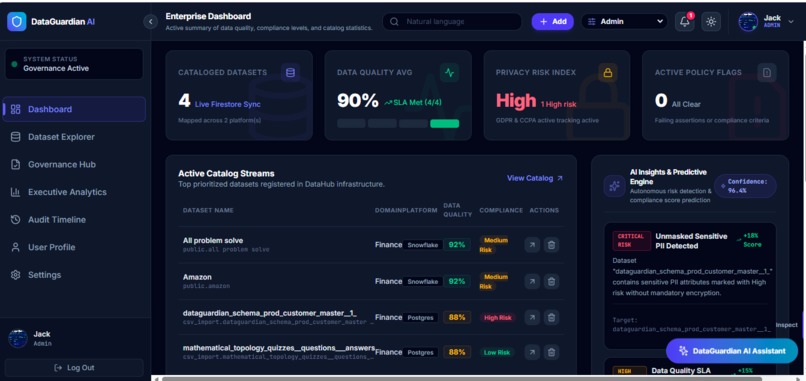Click the User Profile person icon
This screenshot has width=806, height=381.
(x=15, y=247)
